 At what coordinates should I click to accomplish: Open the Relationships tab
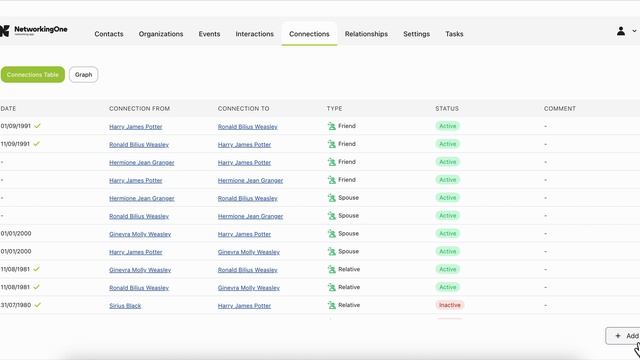(x=366, y=34)
